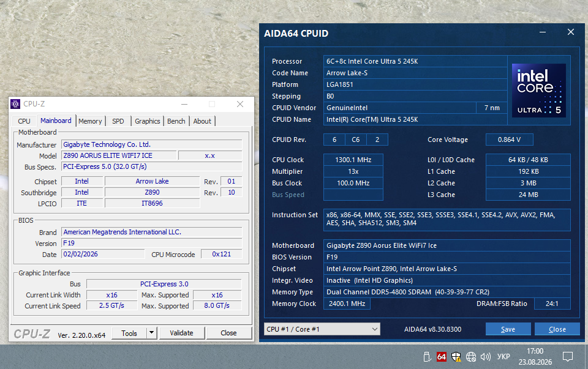Close the CPU-Z window with X
The width and height of the screenshot is (588, 369).
click(240, 104)
